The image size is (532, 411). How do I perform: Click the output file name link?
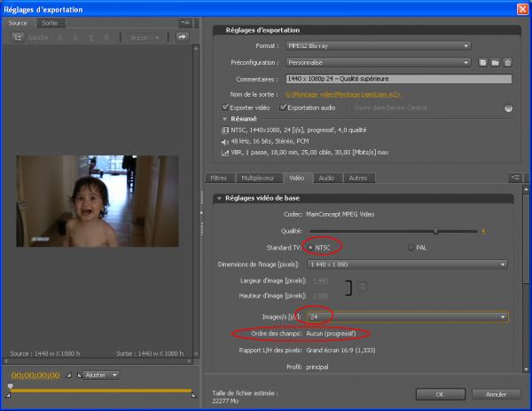pyautogui.click(x=344, y=93)
